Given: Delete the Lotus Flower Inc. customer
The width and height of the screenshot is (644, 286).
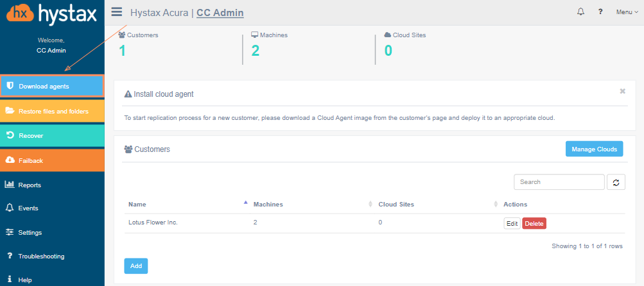Looking at the screenshot, I should tap(534, 224).
